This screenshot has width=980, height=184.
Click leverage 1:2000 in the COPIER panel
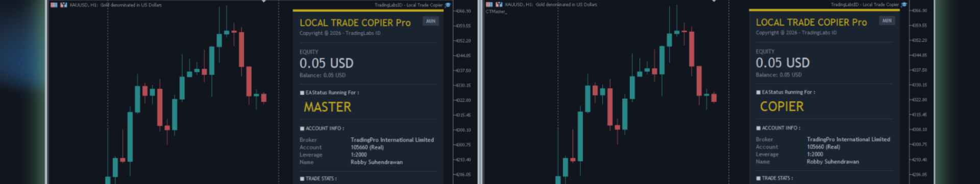pyautogui.click(x=815, y=154)
